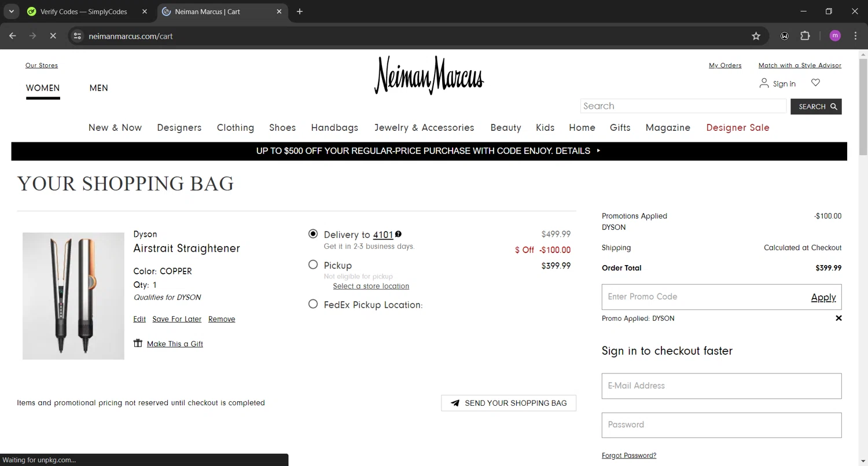Click the My Orders link
Image resolution: width=868 pixels, height=466 pixels.
[725, 65]
